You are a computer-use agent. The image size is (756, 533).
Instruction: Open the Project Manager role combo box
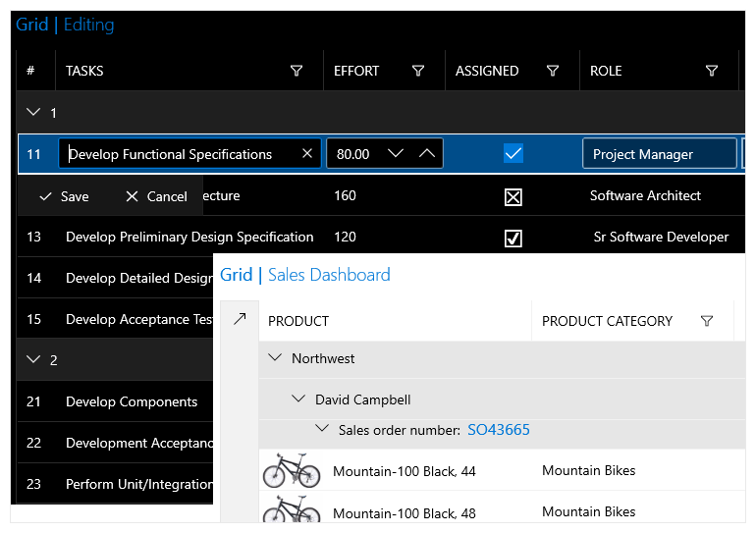pyautogui.click(x=660, y=154)
